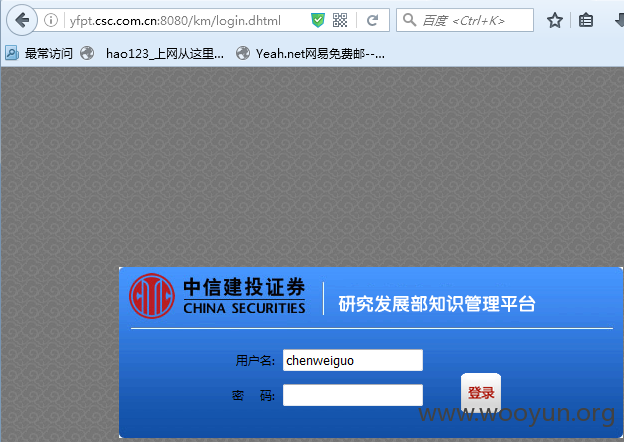This screenshot has width=624, height=442.
Task: Reload the page with refresh icon
Action: tap(372, 20)
